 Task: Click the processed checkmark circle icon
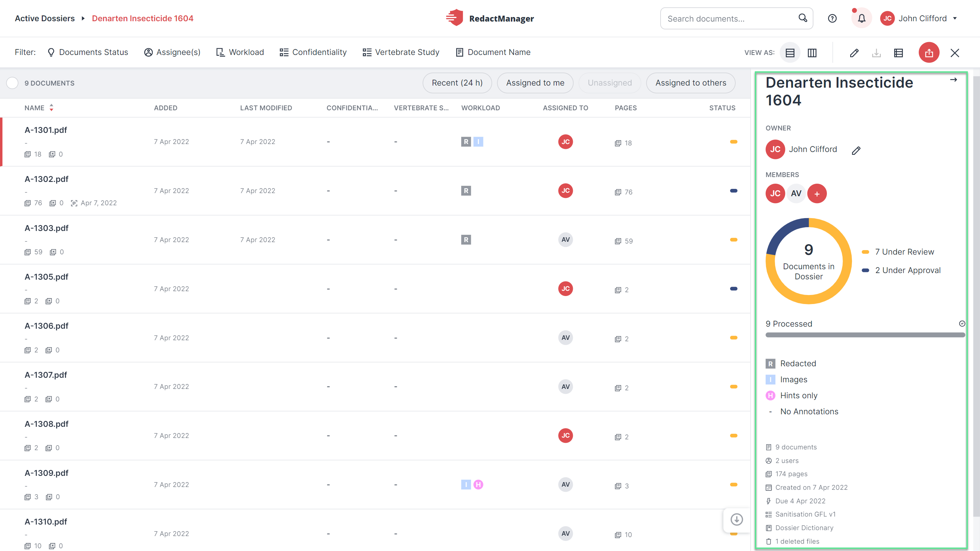tap(962, 324)
